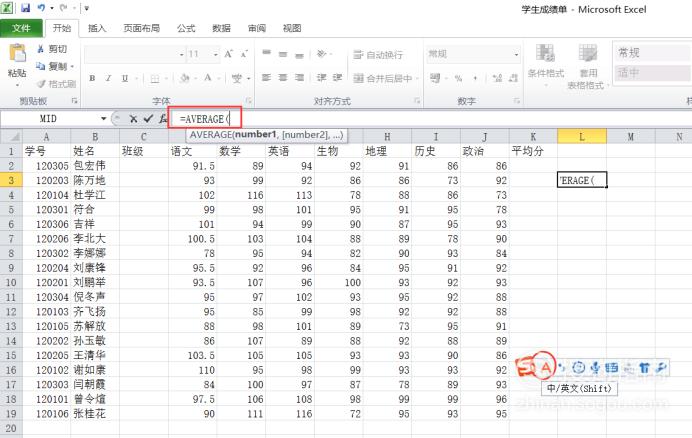
Task: Switch to 视图 (View) tab
Action: pos(292,28)
